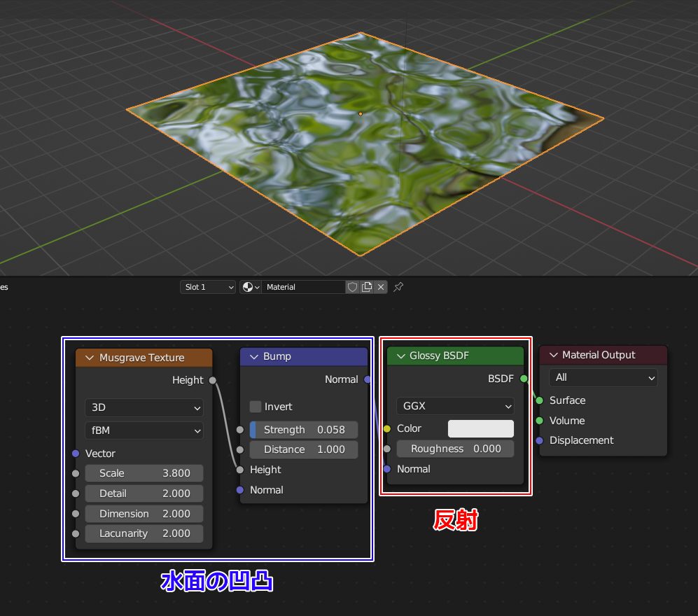The height and width of the screenshot is (616, 698).
Task: Click the Material name field
Action: pos(304,287)
